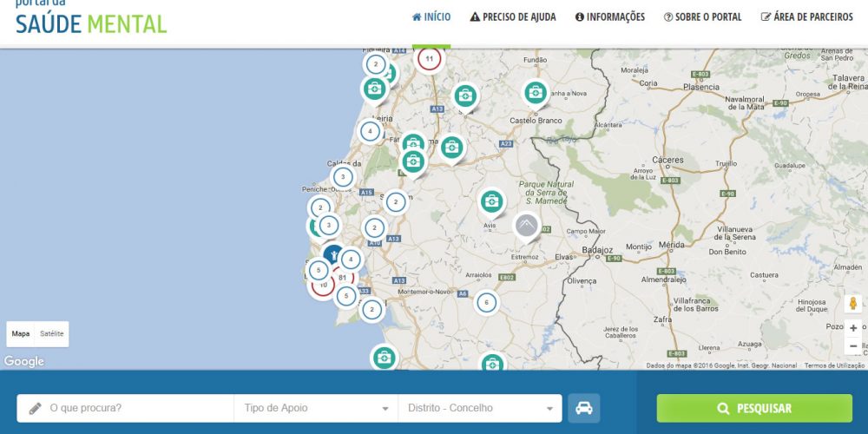Screen dimensions: 868x434
Task: Click the Badajoz city label on the map
Action: pos(597,250)
